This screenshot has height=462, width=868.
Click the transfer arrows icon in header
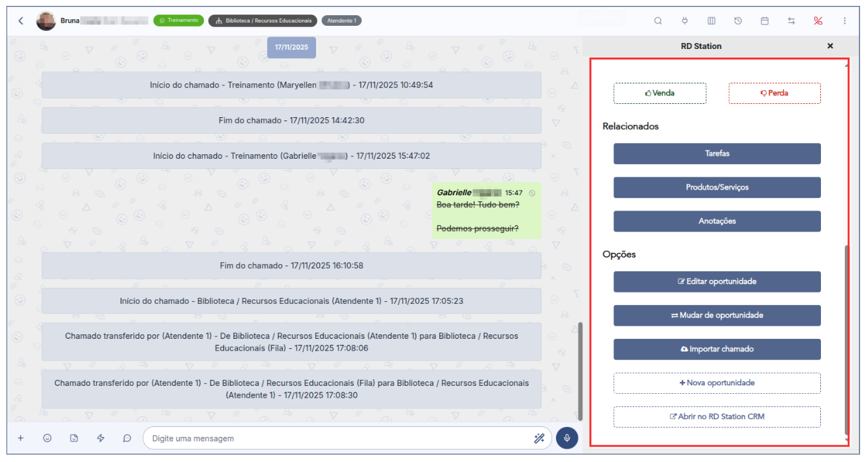pyautogui.click(x=791, y=21)
